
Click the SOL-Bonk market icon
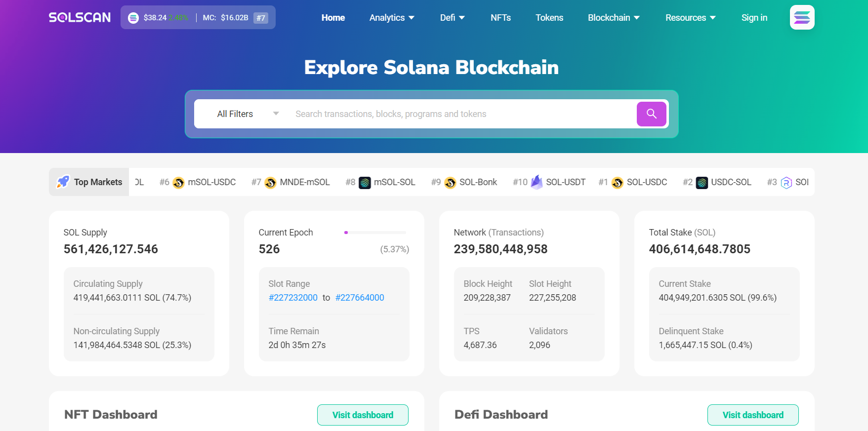450,183
